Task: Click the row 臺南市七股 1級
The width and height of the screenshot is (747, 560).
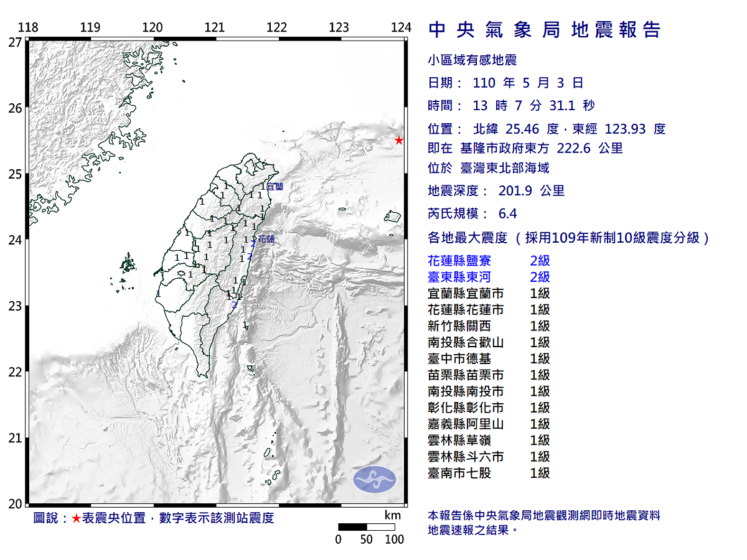Action: [489, 473]
